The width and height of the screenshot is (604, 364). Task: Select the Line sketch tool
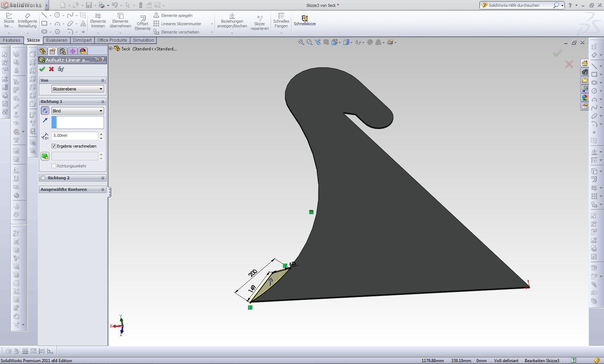tap(44, 15)
